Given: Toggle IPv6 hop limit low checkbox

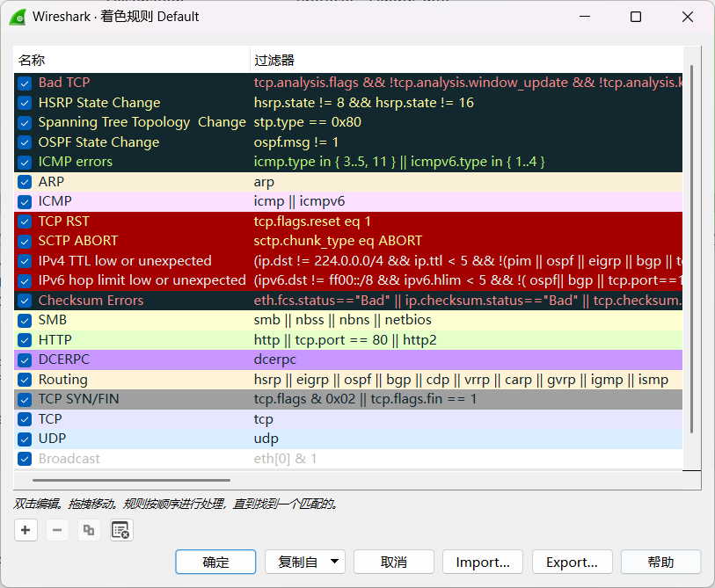Looking at the screenshot, I should [25, 280].
